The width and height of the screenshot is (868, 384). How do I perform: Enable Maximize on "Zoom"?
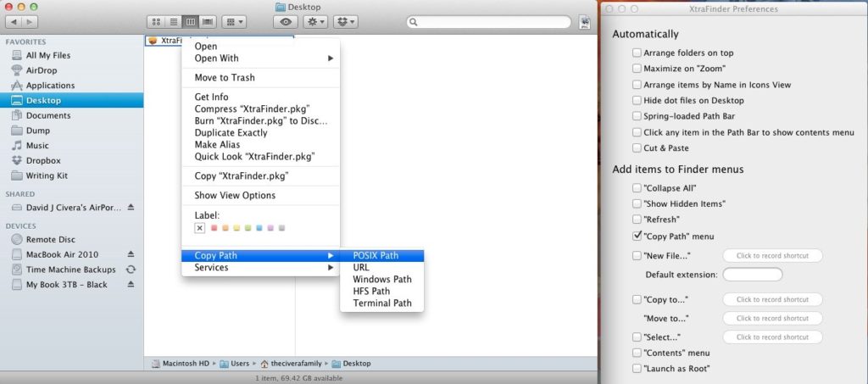tap(637, 69)
